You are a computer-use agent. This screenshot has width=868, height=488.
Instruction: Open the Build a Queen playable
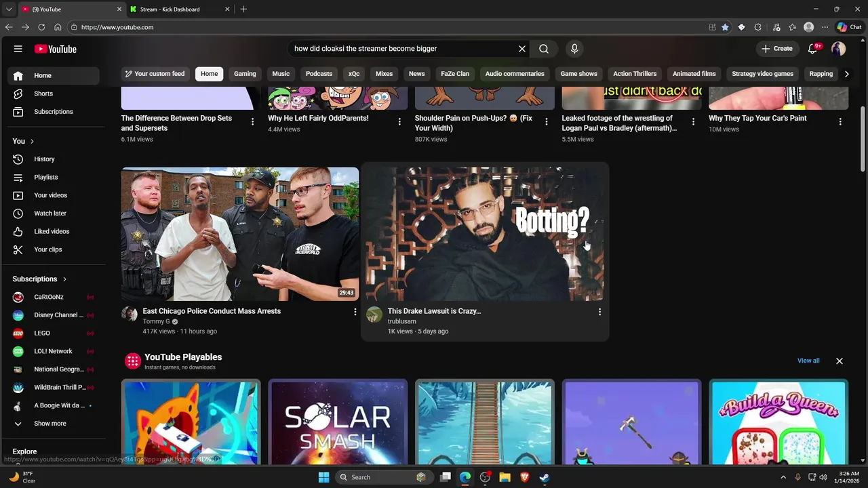(778, 424)
